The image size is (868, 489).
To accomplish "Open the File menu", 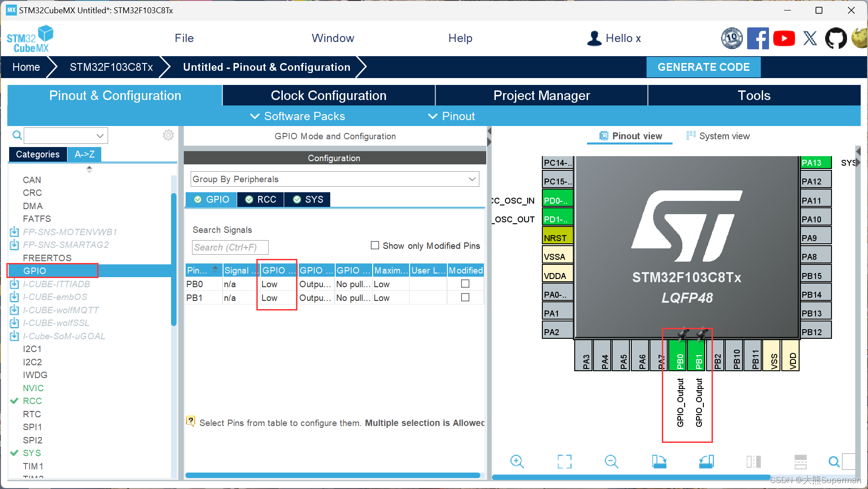I will coord(184,38).
